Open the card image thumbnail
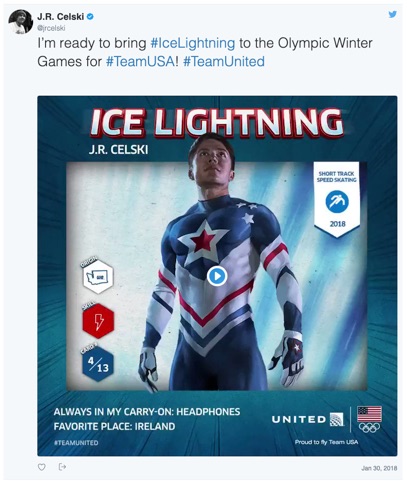 [217, 276]
